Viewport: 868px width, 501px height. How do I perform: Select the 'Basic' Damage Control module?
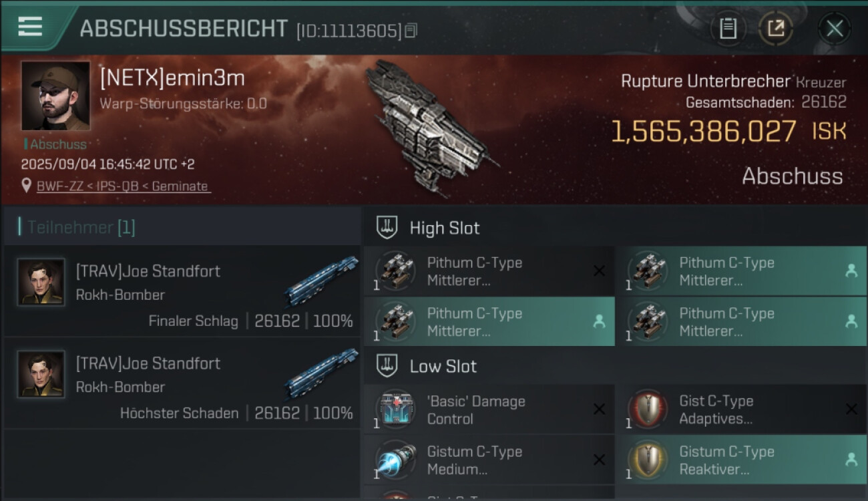pyautogui.click(x=489, y=409)
